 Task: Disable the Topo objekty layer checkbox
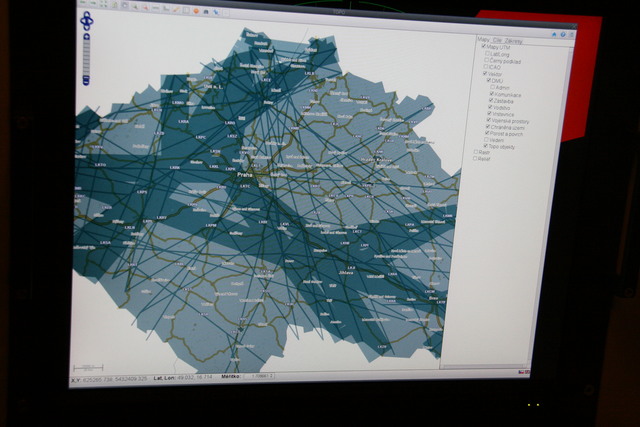click(485, 145)
